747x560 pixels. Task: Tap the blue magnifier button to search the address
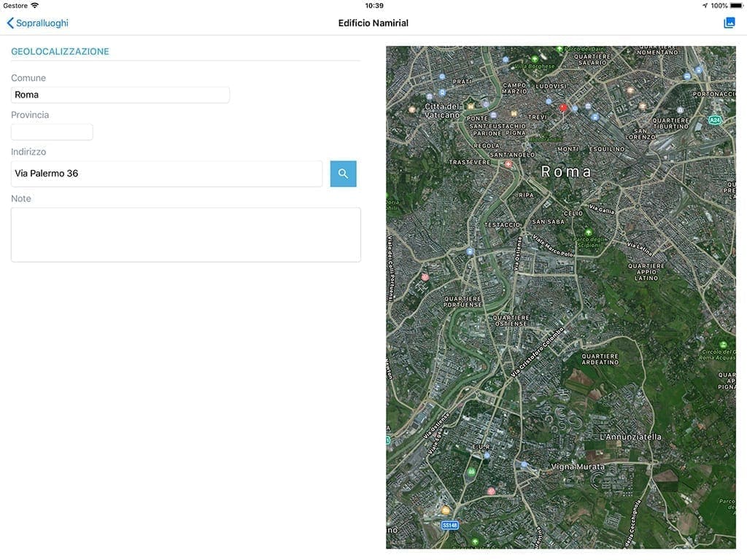pyautogui.click(x=343, y=173)
